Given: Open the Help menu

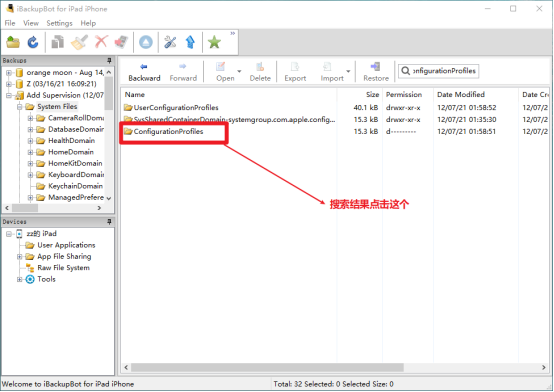Looking at the screenshot, I should click(88, 23).
